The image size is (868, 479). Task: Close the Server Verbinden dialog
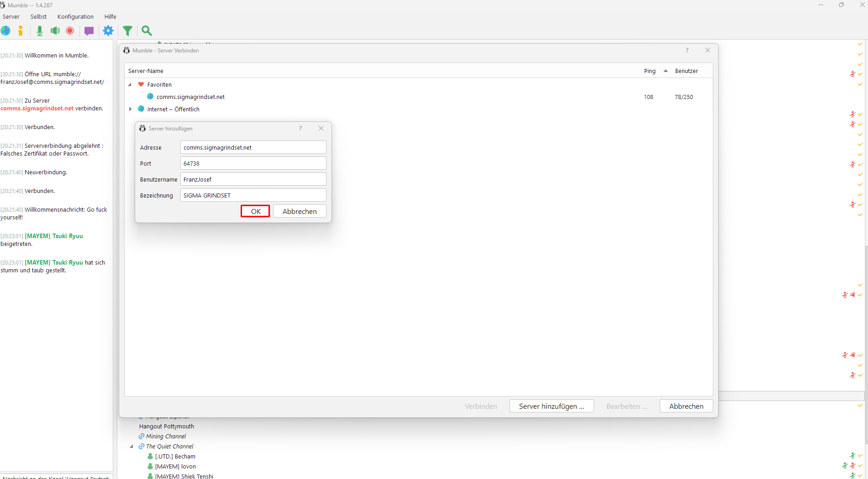pyautogui.click(x=707, y=50)
